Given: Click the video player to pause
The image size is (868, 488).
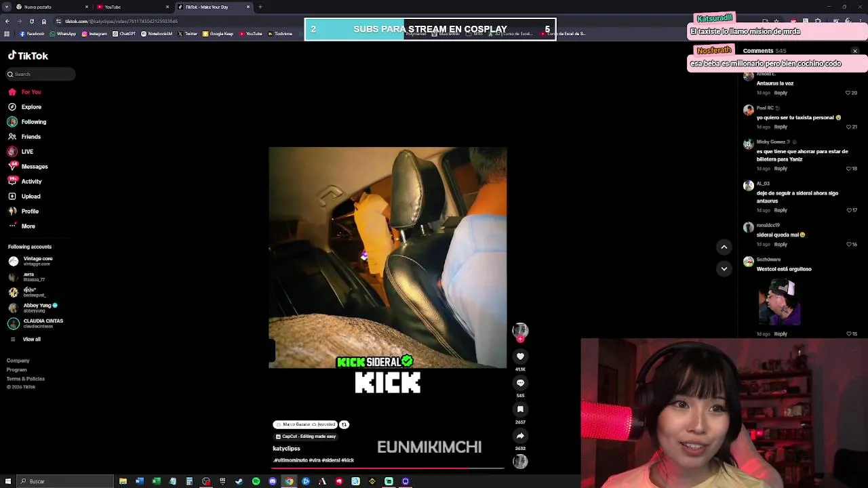Looking at the screenshot, I should point(387,258).
